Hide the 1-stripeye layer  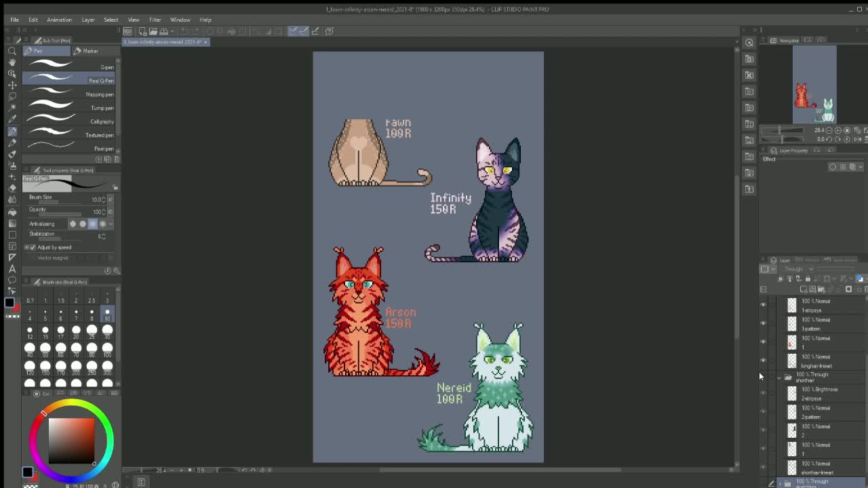[763, 305]
